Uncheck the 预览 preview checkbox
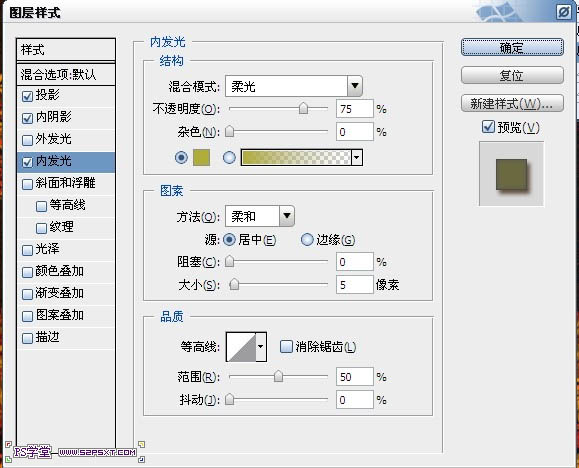This screenshot has width=579, height=468. (488, 127)
